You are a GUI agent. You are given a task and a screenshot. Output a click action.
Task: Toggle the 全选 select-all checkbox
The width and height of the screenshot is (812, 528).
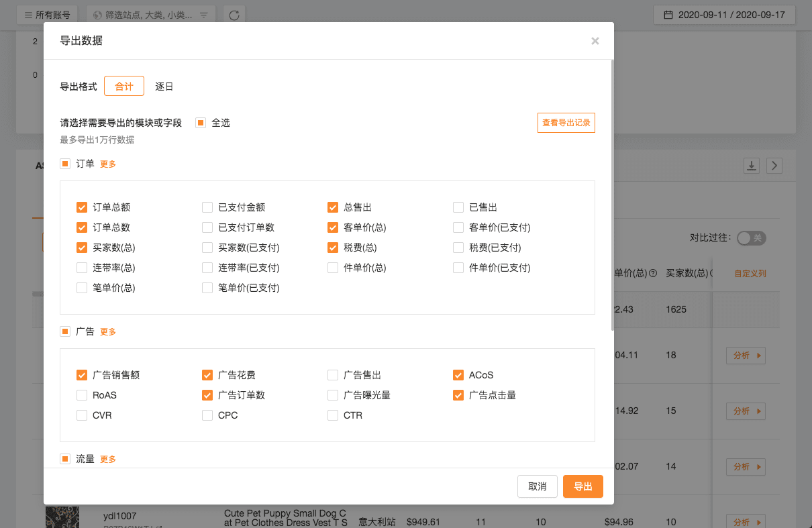point(200,123)
